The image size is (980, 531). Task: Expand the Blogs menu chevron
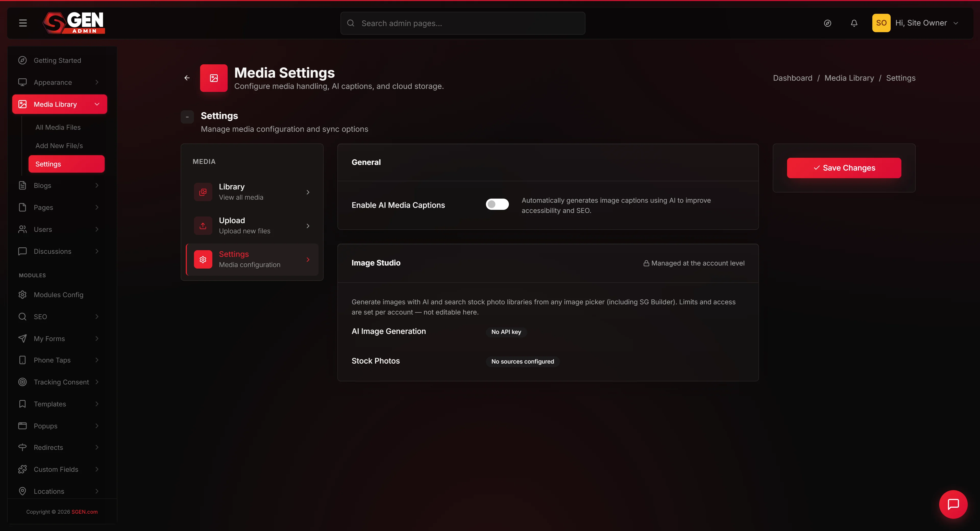tap(97, 185)
